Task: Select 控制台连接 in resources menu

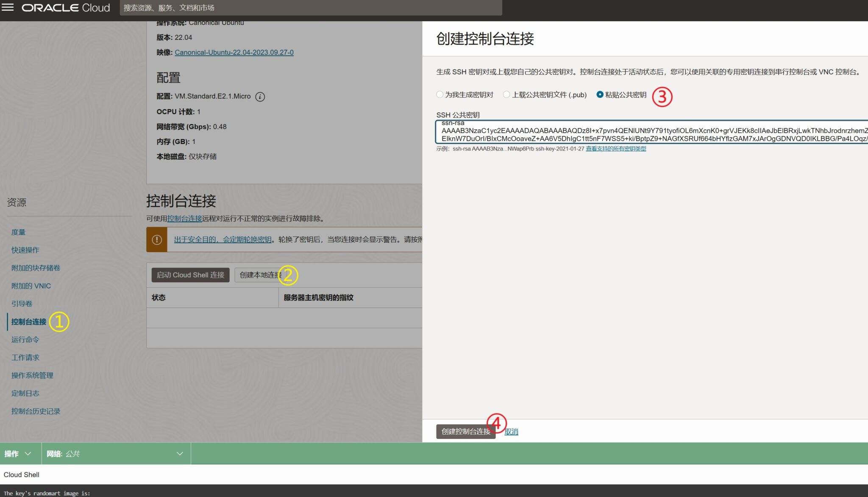Action: click(29, 322)
